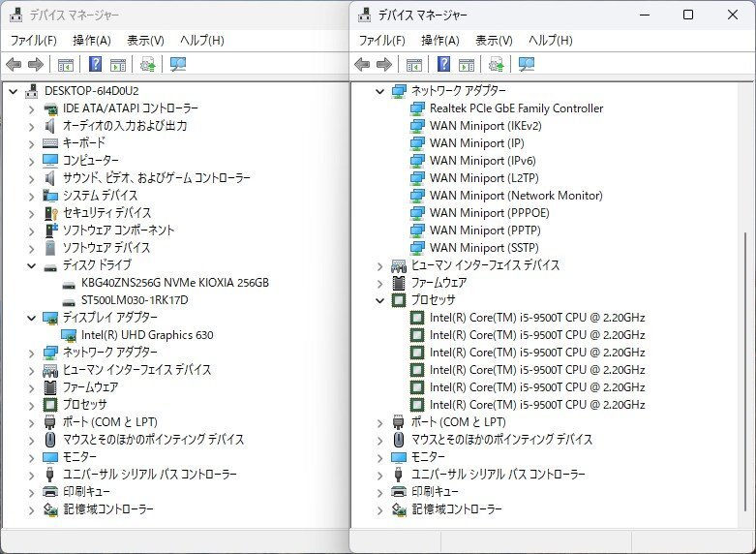Expand プロセッサ in left window
The height and width of the screenshot is (554, 756).
click(31, 405)
